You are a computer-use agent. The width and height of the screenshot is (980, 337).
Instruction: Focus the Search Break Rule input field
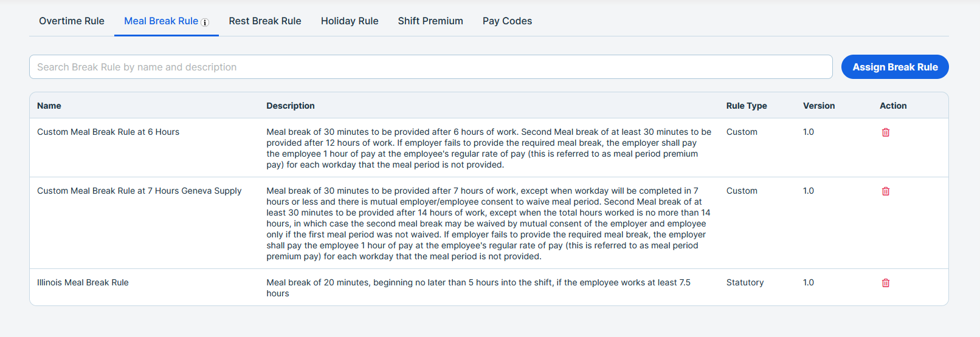pyautogui.click(x=430, y=67)
